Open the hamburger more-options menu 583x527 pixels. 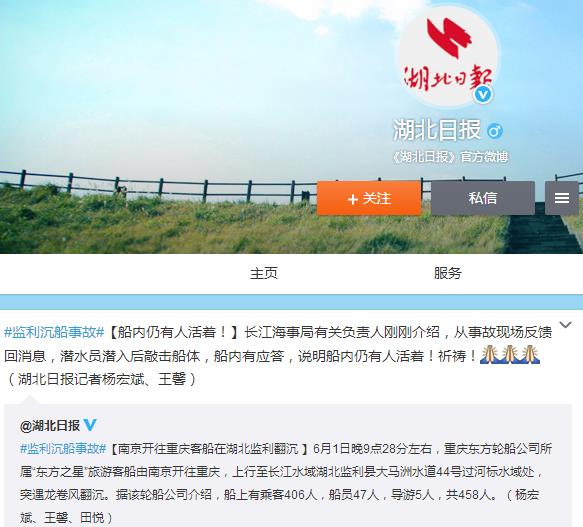click(562, 198)
